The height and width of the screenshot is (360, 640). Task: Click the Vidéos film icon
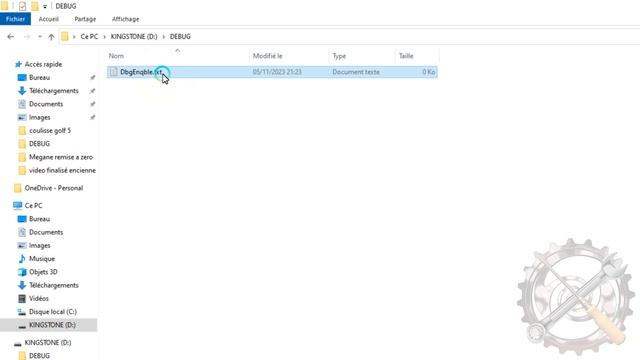point(22,299)
